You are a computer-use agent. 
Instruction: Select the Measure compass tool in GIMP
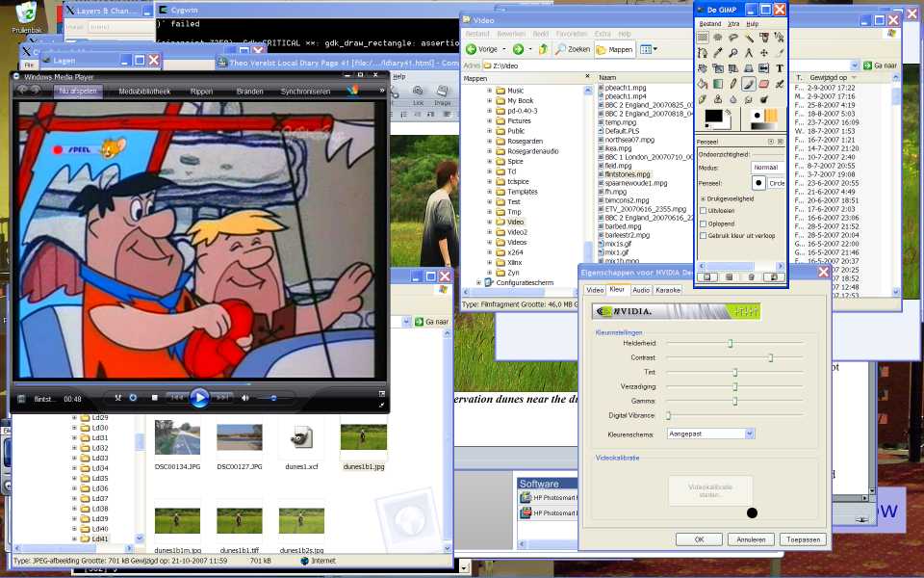(749, 53)
